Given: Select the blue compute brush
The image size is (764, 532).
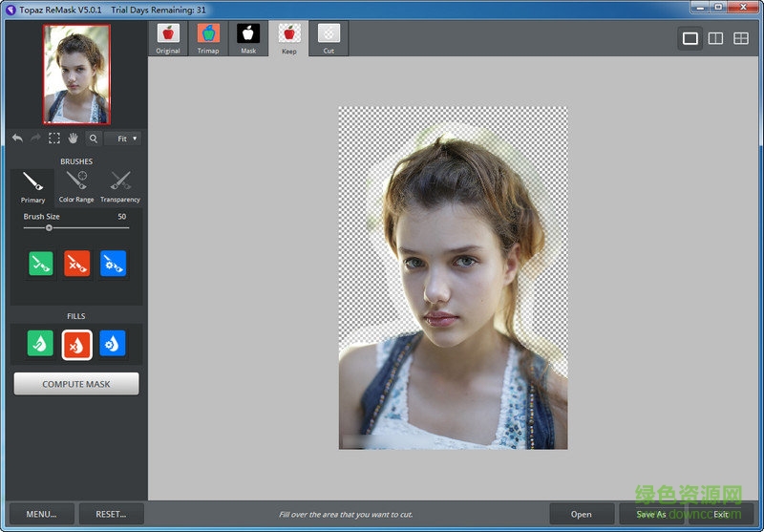Looking at the screenshot, I should 113,264.
